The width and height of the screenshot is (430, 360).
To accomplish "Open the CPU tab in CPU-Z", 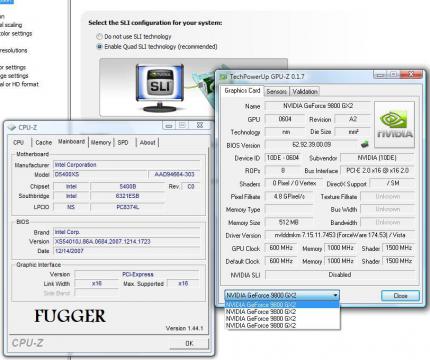I will [x=18, y=142].
